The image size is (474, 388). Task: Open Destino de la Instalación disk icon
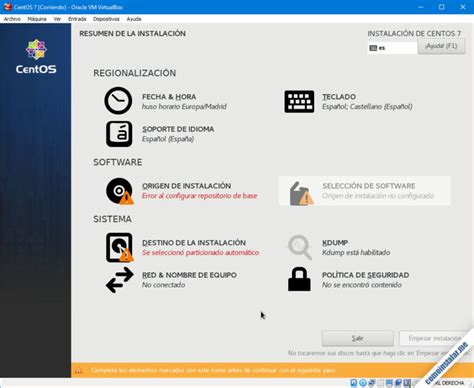[120, 248]
